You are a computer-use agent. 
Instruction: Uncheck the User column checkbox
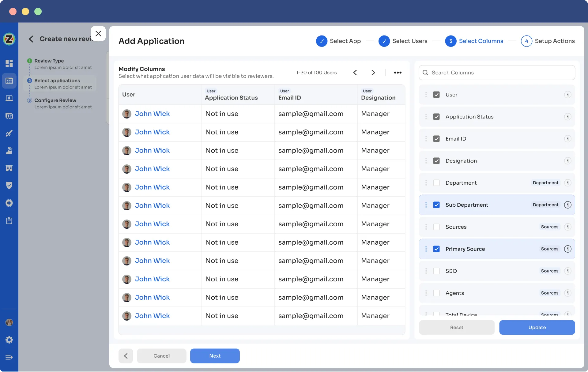coord(436,95)
